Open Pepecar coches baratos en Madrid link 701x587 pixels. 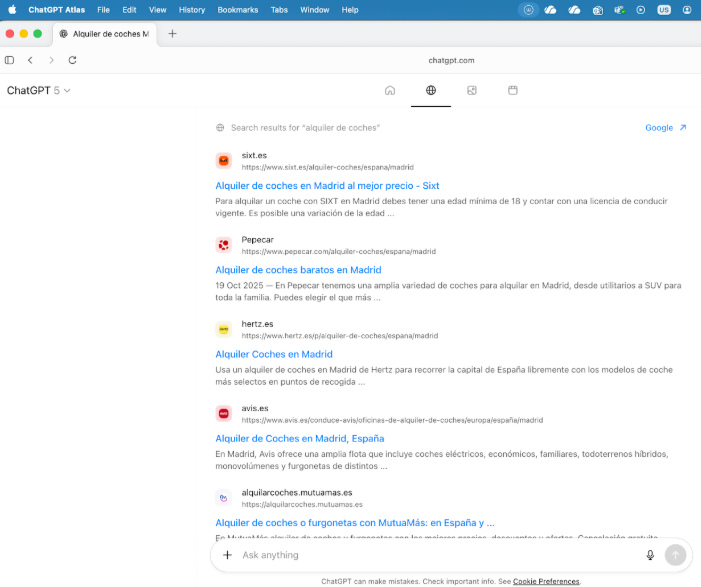[298, 270]
